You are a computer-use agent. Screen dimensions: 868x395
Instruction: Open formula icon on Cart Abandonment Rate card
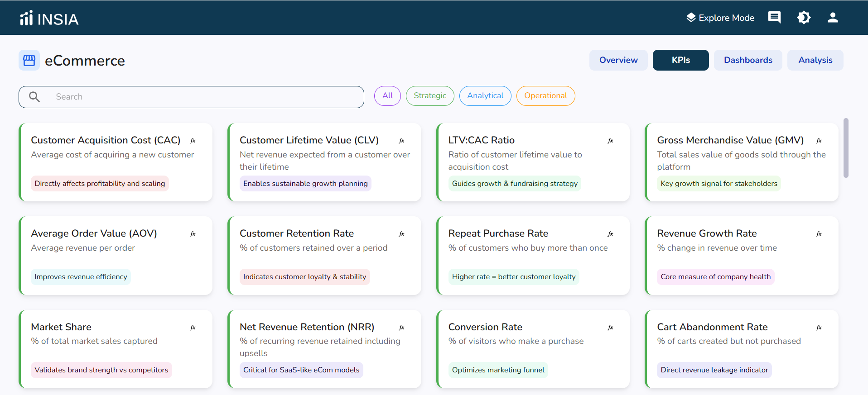(819, 328)
